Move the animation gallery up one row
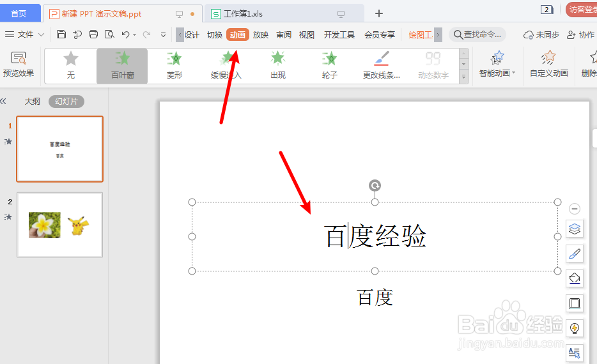This screenshot has height=364, width=597. 464,54
